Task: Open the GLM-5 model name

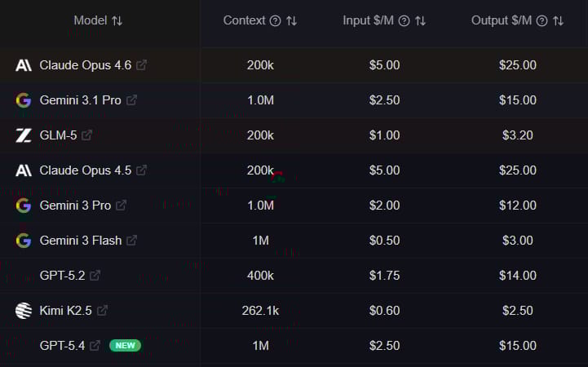Action: coord(58,135)
